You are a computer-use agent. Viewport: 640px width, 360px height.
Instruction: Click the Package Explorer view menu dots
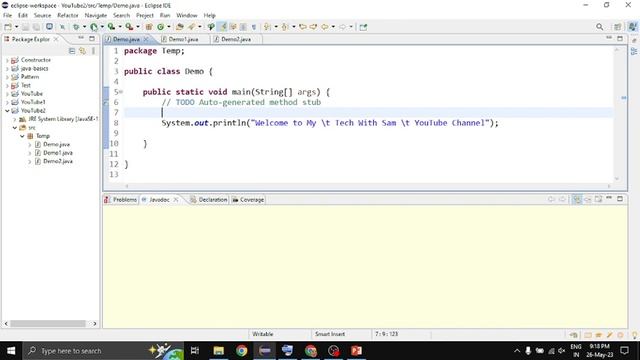(93, 51)
